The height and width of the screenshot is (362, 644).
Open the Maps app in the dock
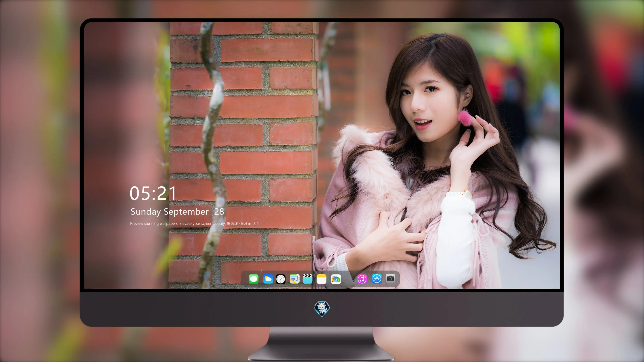tap(294, 279)
